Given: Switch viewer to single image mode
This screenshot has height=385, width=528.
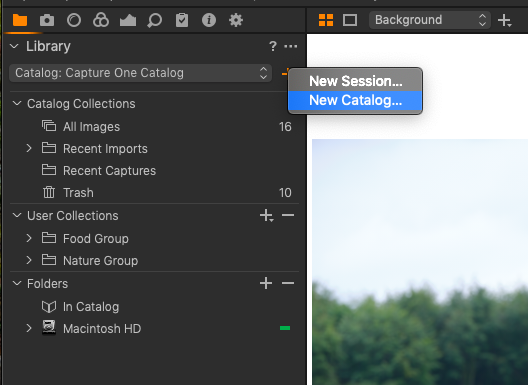Looking at the screenshot, I should click(350, 20).
